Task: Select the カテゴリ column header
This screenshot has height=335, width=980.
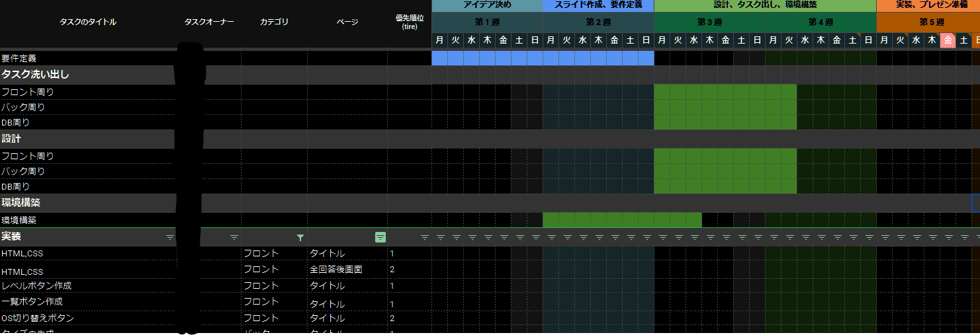Action: tap(274, 22)
